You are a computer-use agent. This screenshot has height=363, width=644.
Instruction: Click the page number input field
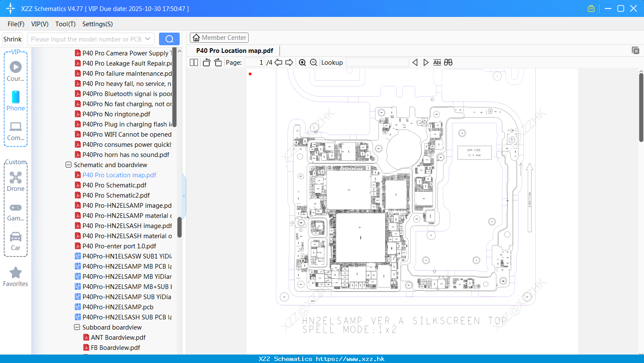[255, 63]
